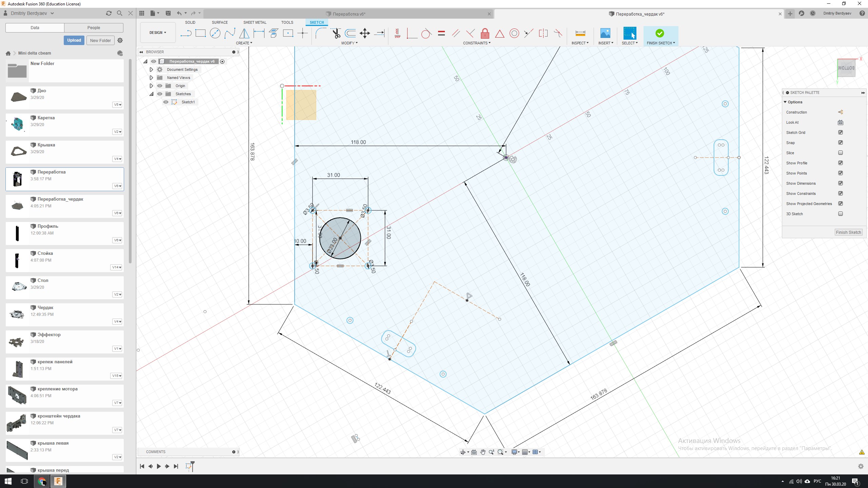Open the V6 version dropdown for Профиль
Viewport: 868px width, 488px height.
[117, 240]
